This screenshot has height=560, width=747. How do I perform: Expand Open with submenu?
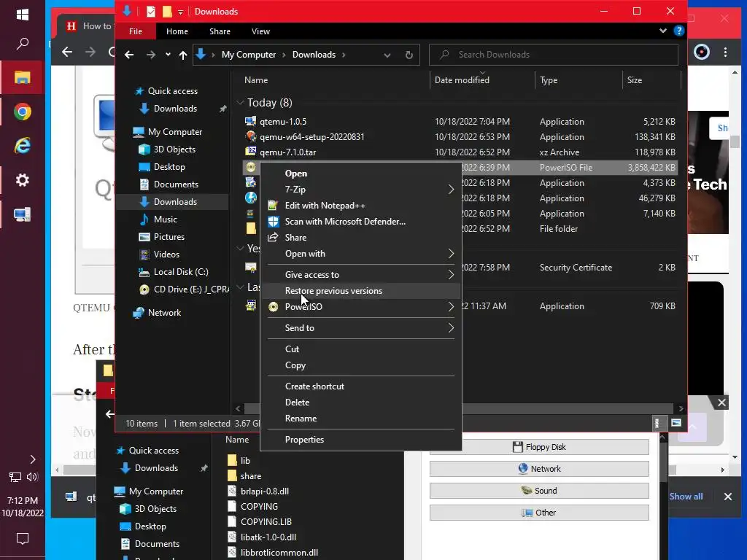(x=451, y=254)
